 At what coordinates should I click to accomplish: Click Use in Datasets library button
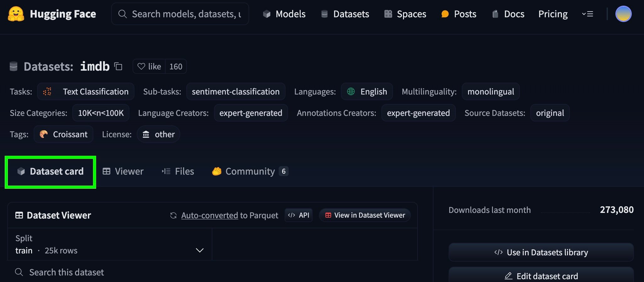click(x=541, y=252)
